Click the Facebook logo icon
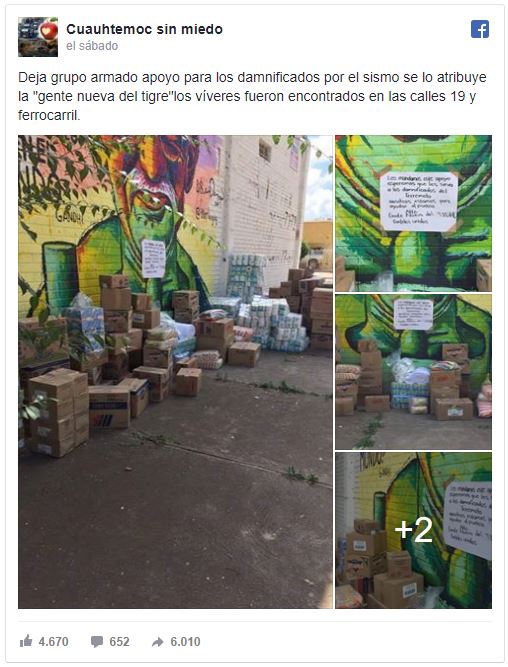 point(479,29)
